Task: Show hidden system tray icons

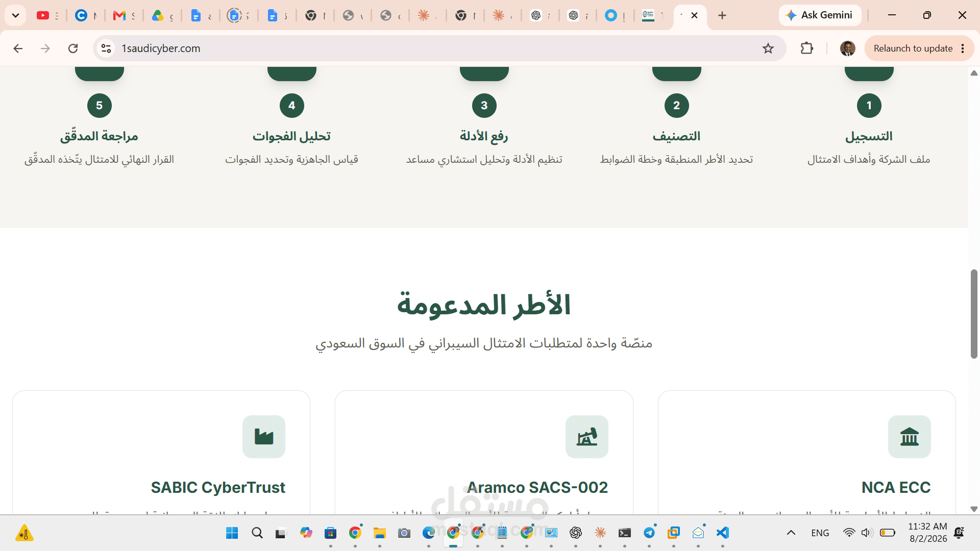Action: [x=791, y=533]
